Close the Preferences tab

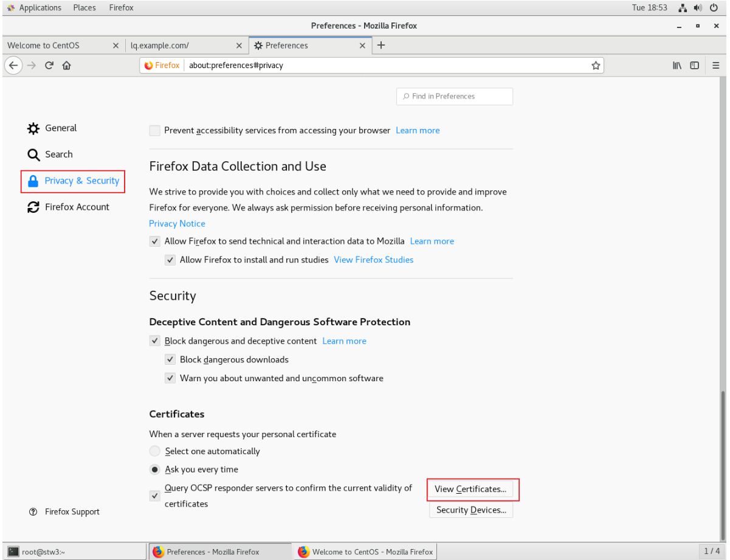click(363, 46)
